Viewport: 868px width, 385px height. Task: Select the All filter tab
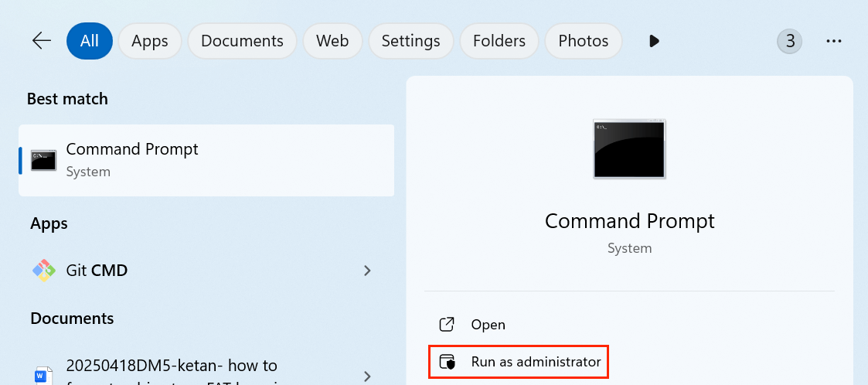click(x=89, y=41)
